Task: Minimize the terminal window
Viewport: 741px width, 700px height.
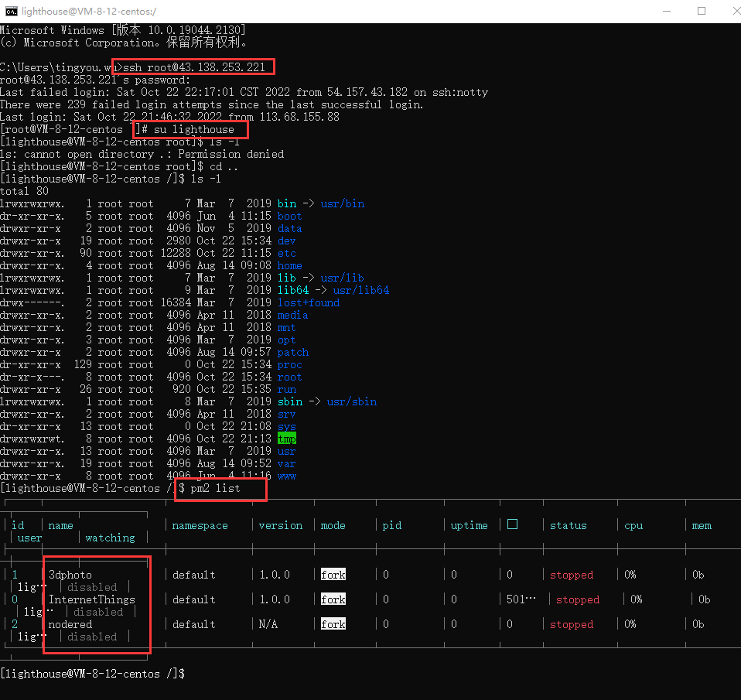Action: click(x=666, y=11)
